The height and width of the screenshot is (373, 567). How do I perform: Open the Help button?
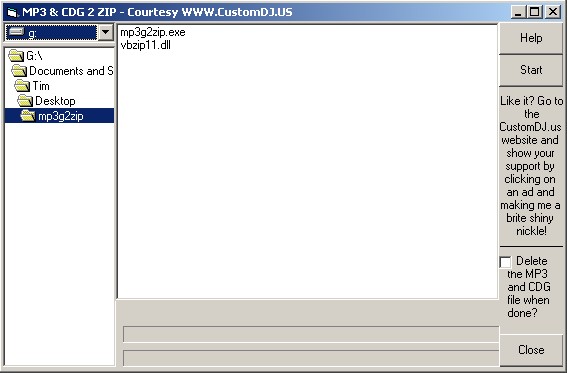tap(531, 38)
